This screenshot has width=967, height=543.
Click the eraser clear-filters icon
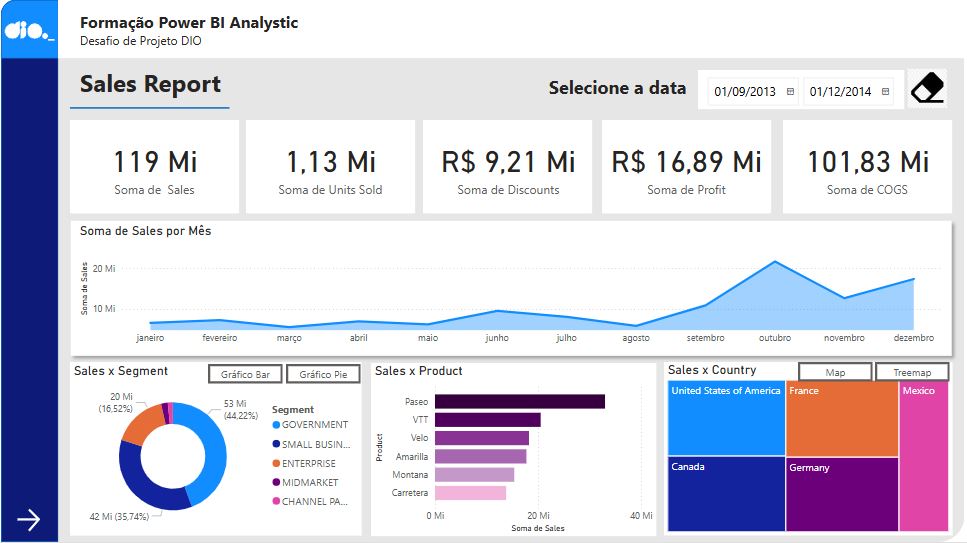click(x=928, y=89)
